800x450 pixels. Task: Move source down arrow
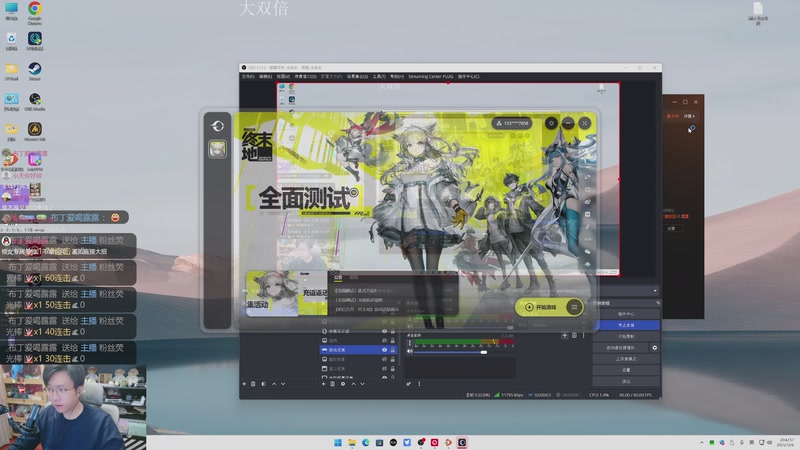(362, 384)
